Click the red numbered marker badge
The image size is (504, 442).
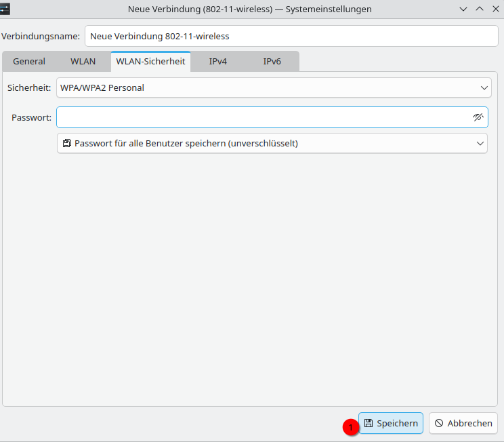350,427
